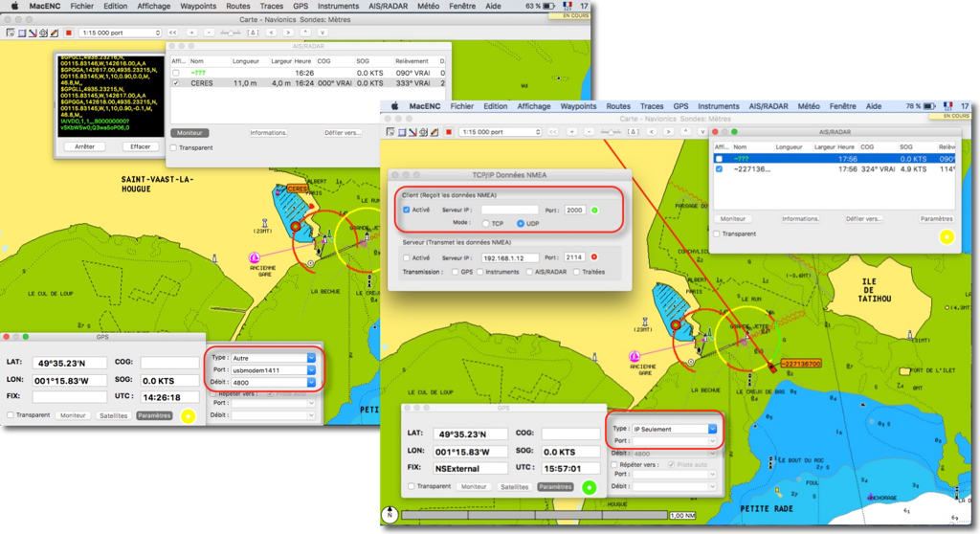The width and height of the screenshot is (980, 534).
Task: Click the pencil edit tool in left window toolbar
Action: [55, 33]
